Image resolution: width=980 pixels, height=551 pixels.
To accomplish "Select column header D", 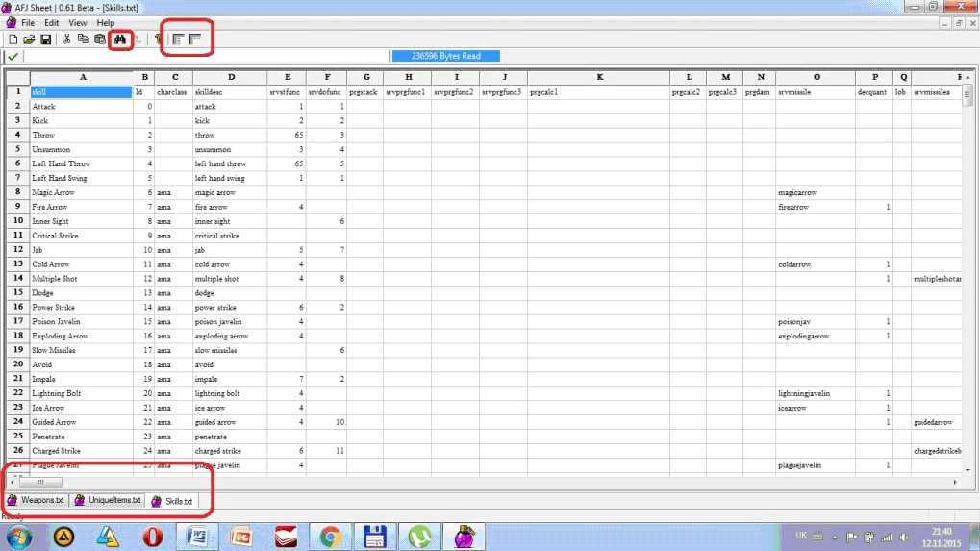I will (x=231, y=77).
